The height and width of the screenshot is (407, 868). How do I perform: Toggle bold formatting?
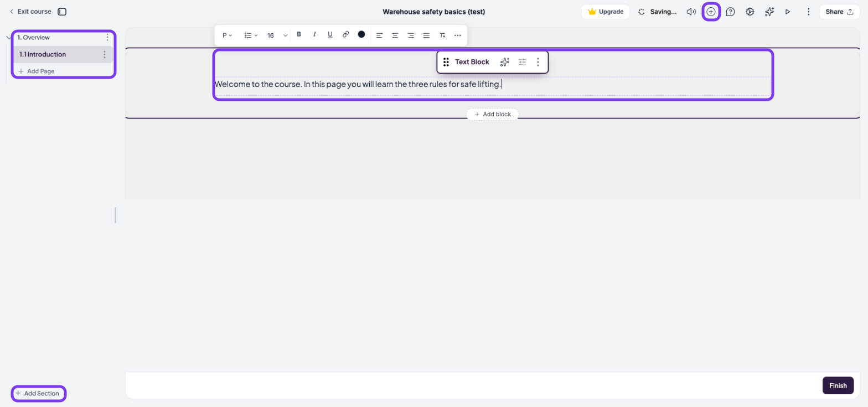pyautogui.click(x=299, y=34)
